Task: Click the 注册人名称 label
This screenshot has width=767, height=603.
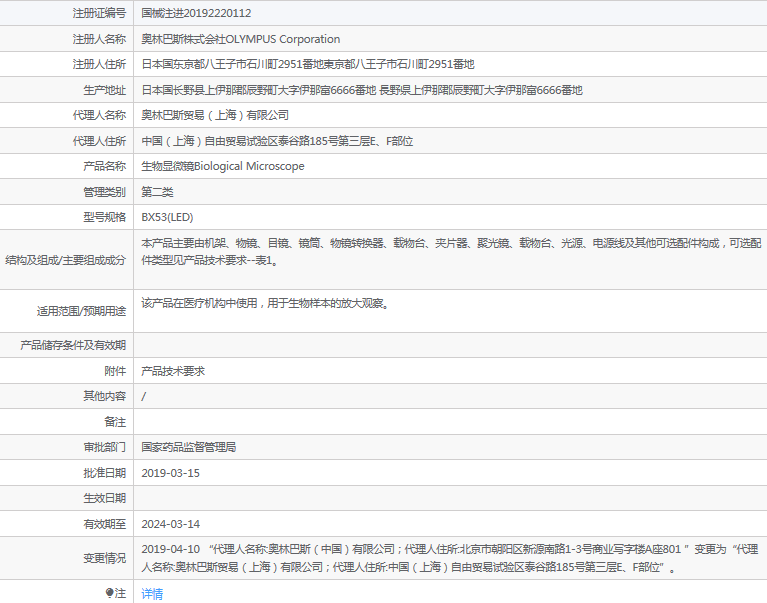Action: pyautogui.click(x=99, y=39)
